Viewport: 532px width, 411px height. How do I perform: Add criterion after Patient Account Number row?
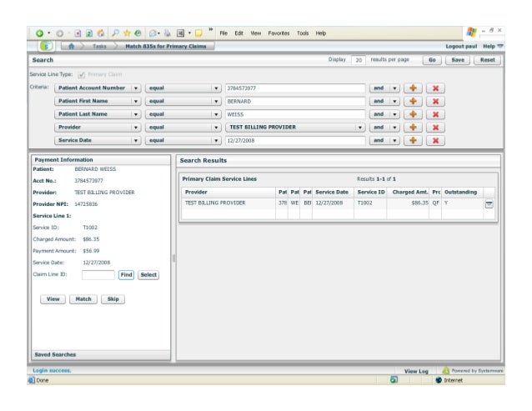pos(413,88)
